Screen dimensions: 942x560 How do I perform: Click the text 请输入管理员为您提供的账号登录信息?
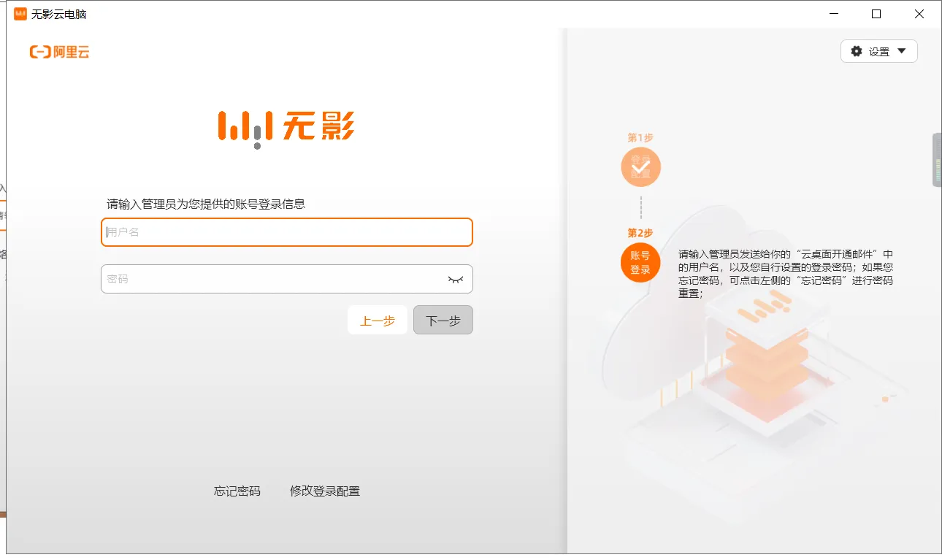[206, 204]
